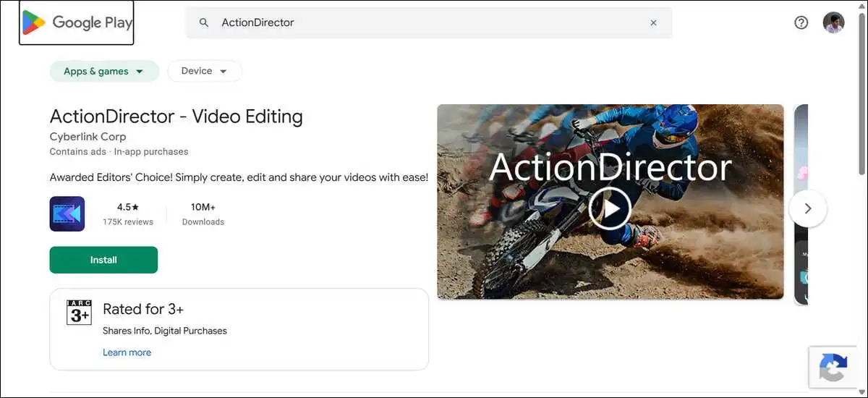Click the 175K reviews text
The height and width of the screenshot is (398, 868).
[127, 222]
